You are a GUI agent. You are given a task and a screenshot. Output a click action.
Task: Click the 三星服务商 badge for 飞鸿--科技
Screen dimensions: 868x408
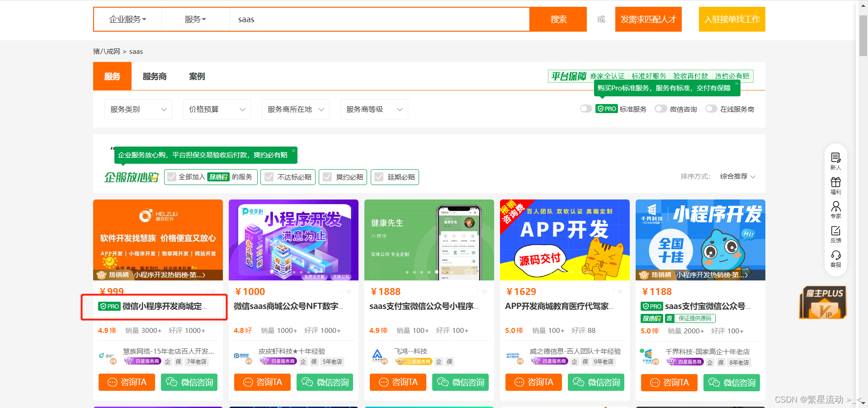(414, 361)
